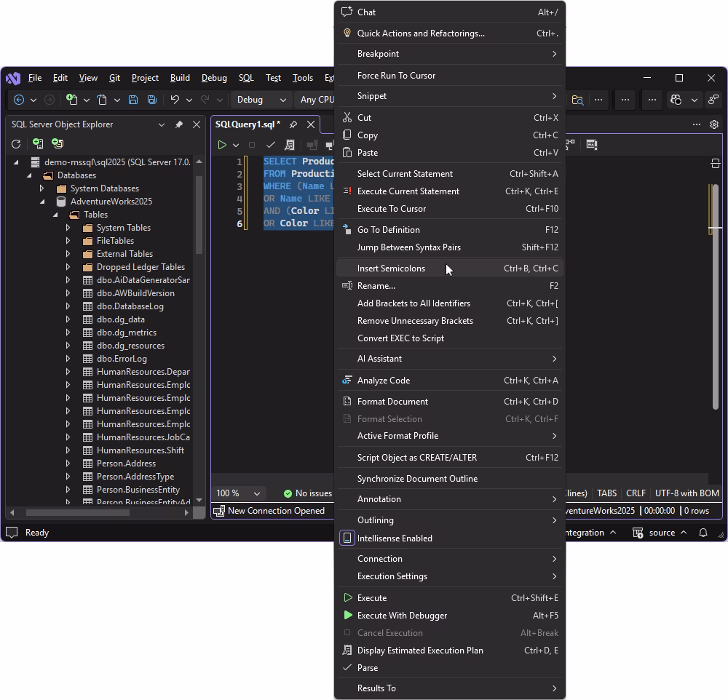Open the Execute button dropdown arrow

[x=236, y=145]
